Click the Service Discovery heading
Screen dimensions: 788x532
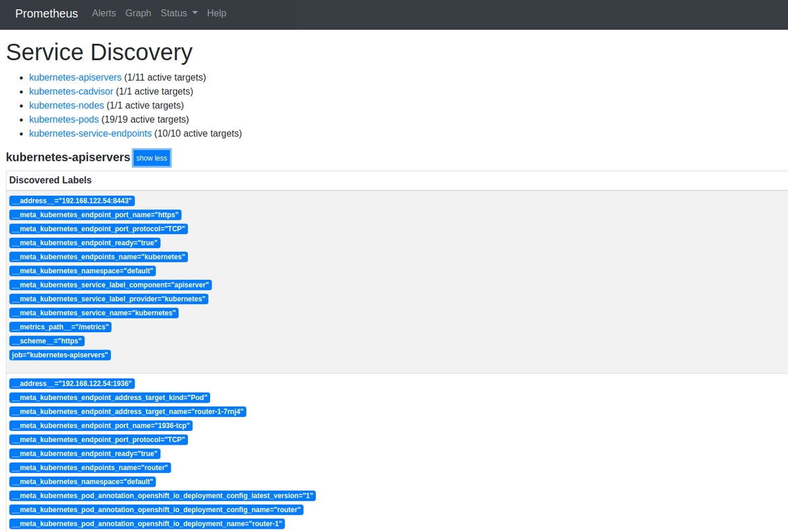[99, 52]
